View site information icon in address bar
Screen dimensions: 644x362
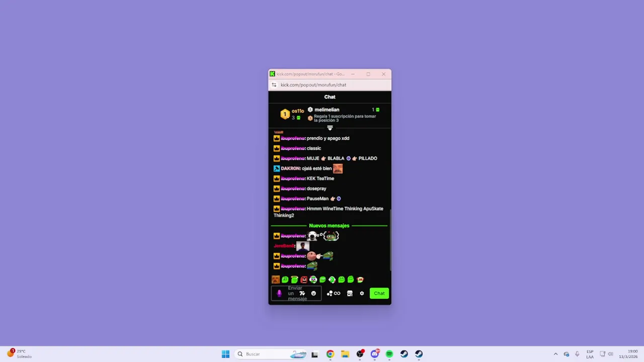274,85
